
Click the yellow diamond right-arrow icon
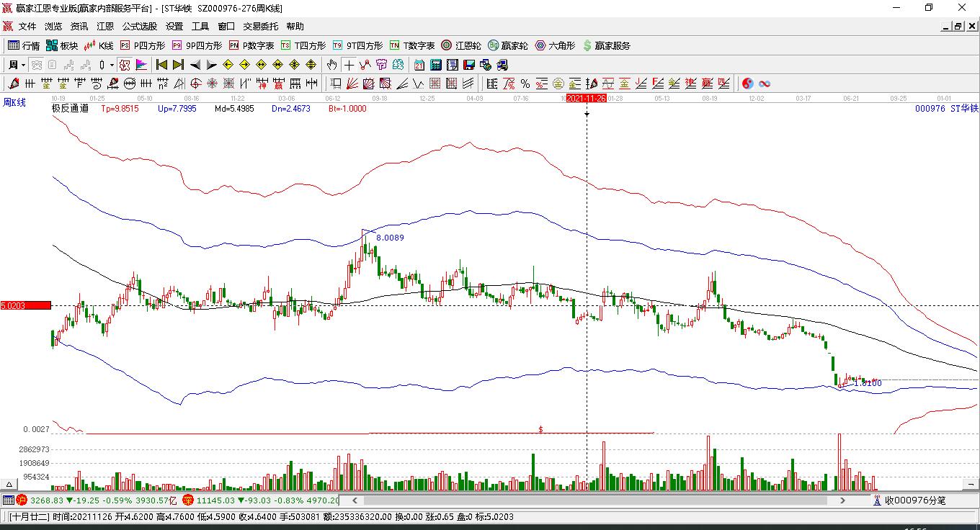tap(245, 65)
